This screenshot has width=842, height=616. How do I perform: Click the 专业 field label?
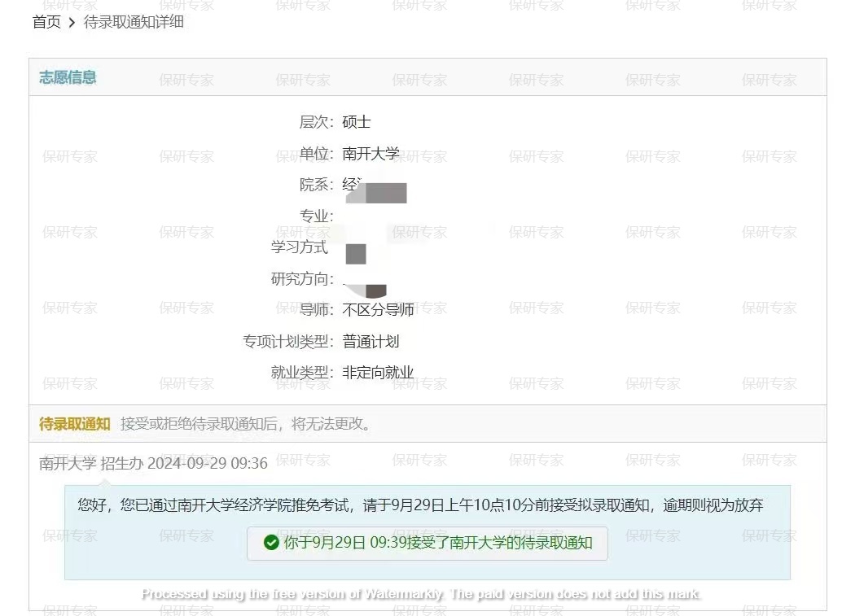coord(316,216)
